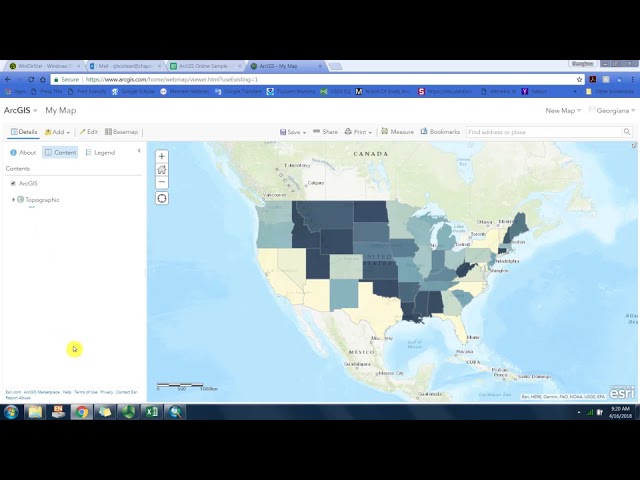The image size is (640, 480).
Task: Click the search magnifier icon
Action: [627, 131]
